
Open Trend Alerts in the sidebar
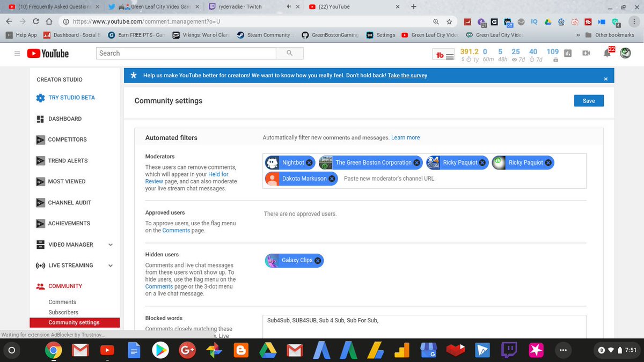pyautogui.click(x=68, y=160)
